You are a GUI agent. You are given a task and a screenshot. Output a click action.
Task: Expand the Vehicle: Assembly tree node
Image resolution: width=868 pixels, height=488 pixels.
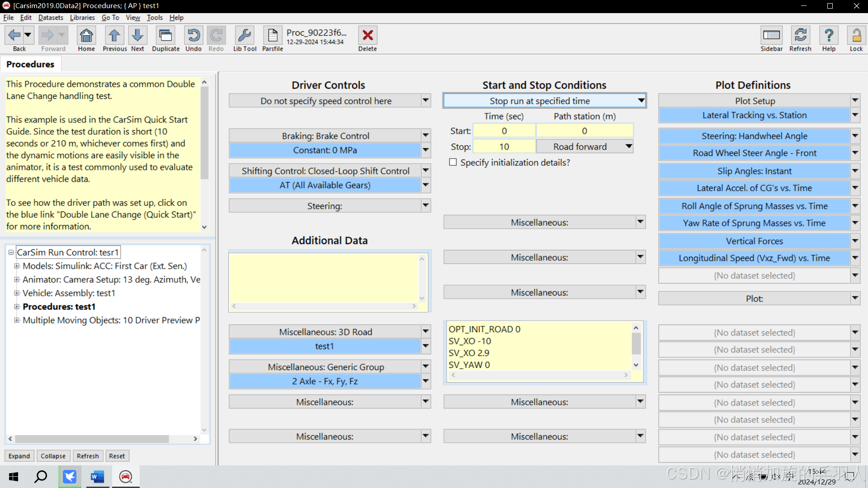tap(17, 293)
